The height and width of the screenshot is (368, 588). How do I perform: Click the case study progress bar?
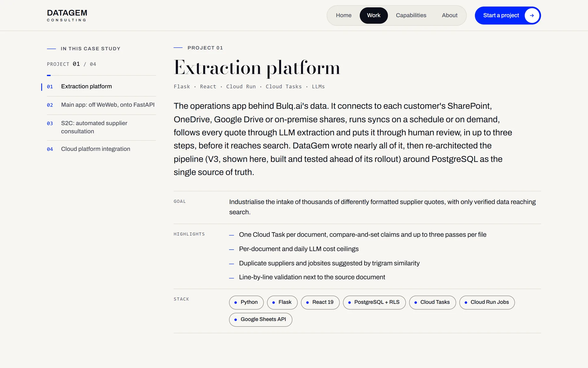[x=101, y=75]
